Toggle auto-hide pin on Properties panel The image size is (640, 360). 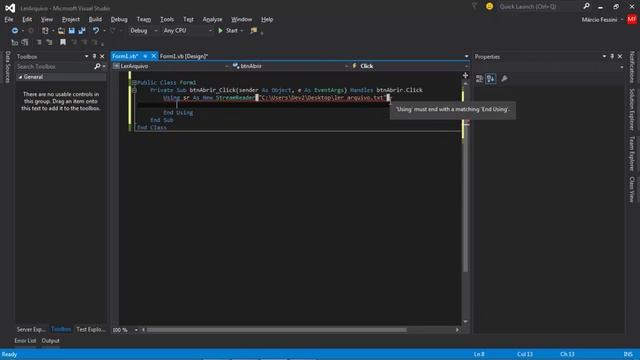(612, 56)
